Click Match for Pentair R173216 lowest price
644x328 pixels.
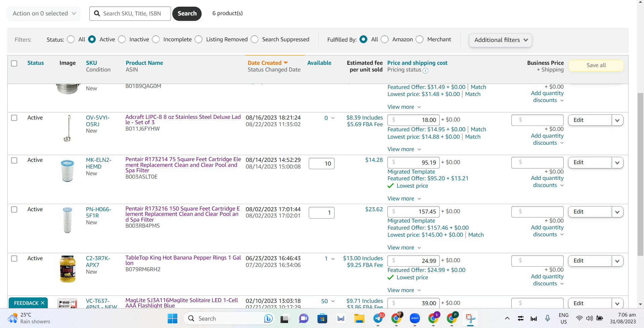(x=476, y=235)
